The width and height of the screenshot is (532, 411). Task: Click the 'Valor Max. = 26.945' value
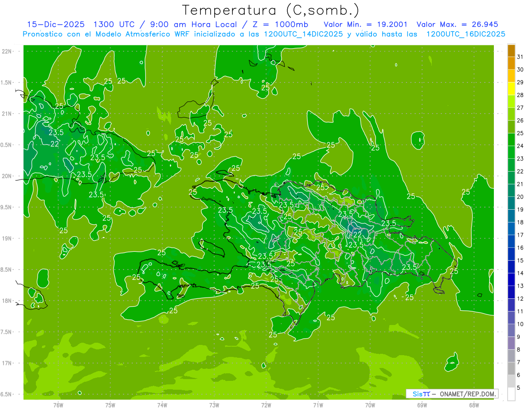(x=458, y=24)
